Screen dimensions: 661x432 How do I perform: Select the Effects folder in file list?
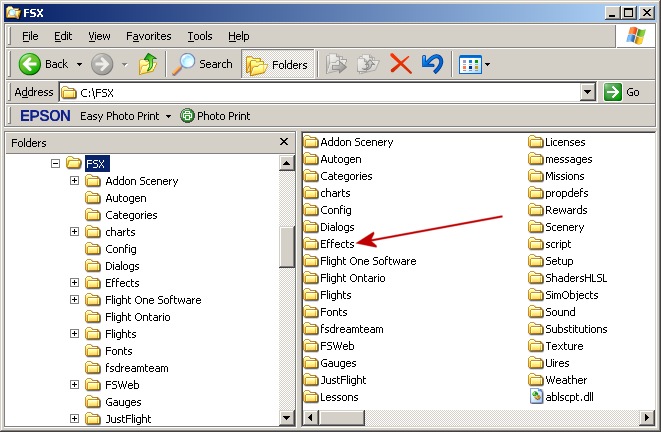pyautogui.click(x=336, y=244)
